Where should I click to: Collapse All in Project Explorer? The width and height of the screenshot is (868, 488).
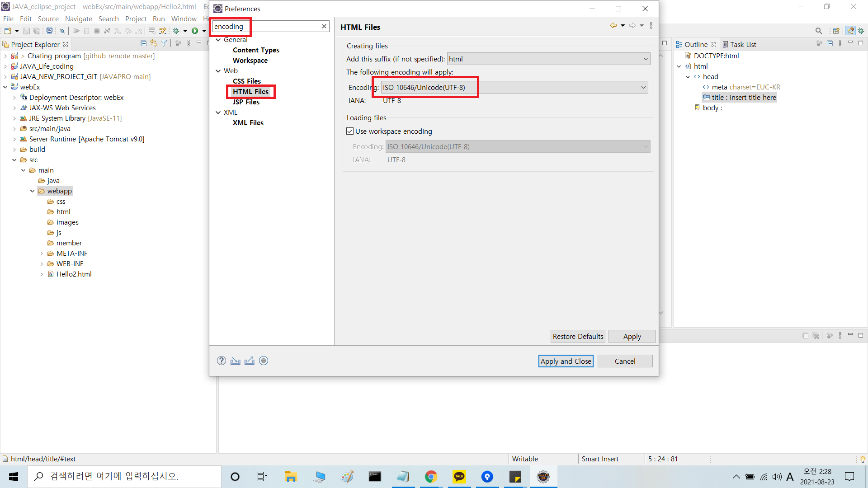(x=143, y=43)
